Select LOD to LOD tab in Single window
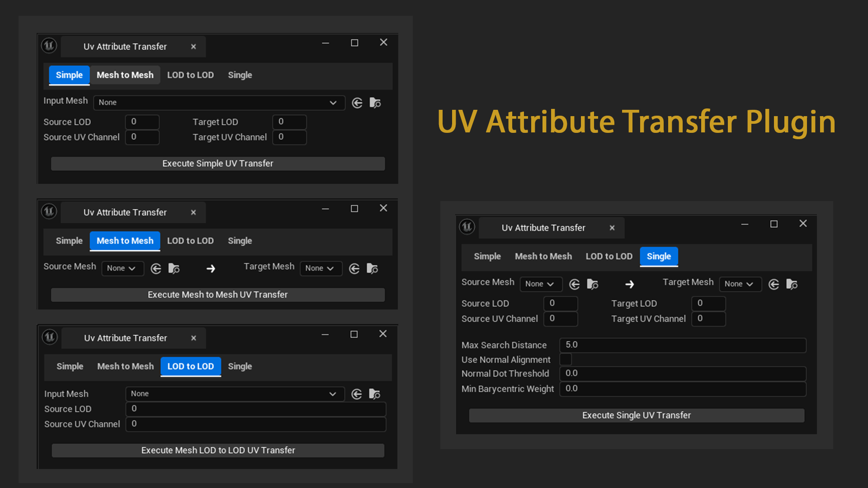 [609, 256]
